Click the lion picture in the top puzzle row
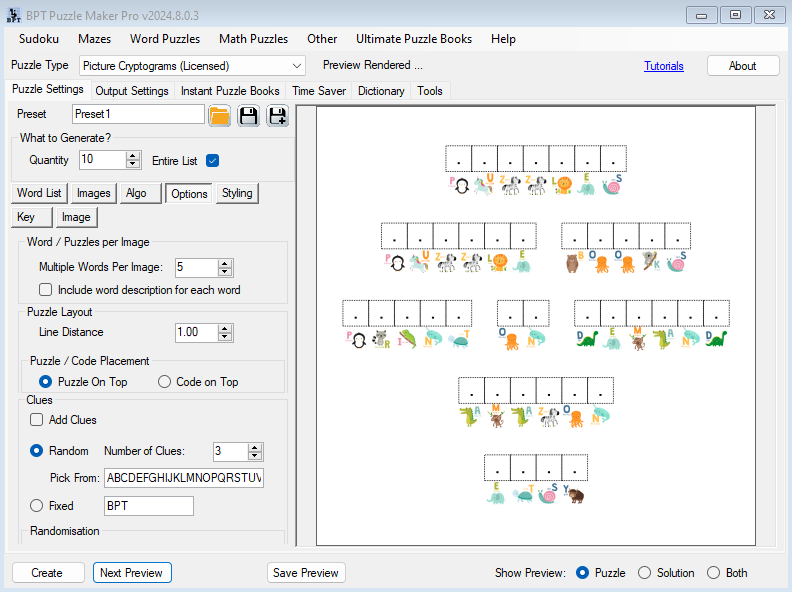This screenshot has height=592, width=792. coord(563,185)
